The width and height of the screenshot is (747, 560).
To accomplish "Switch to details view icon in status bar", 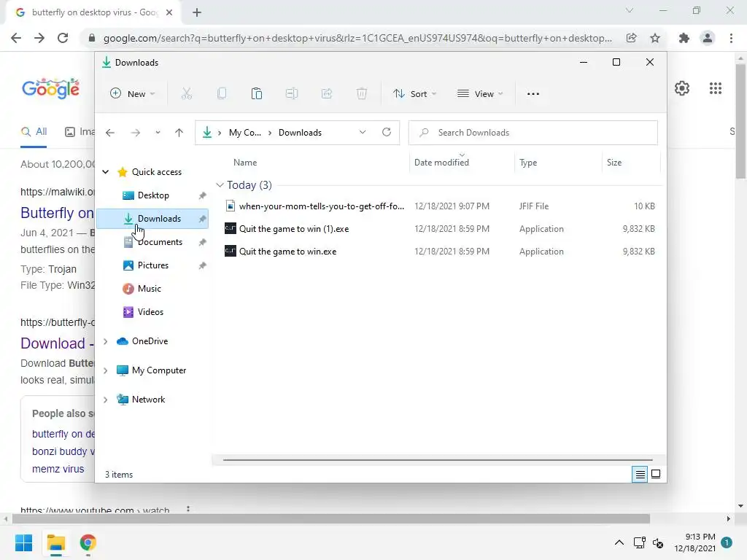I will 640,474.
